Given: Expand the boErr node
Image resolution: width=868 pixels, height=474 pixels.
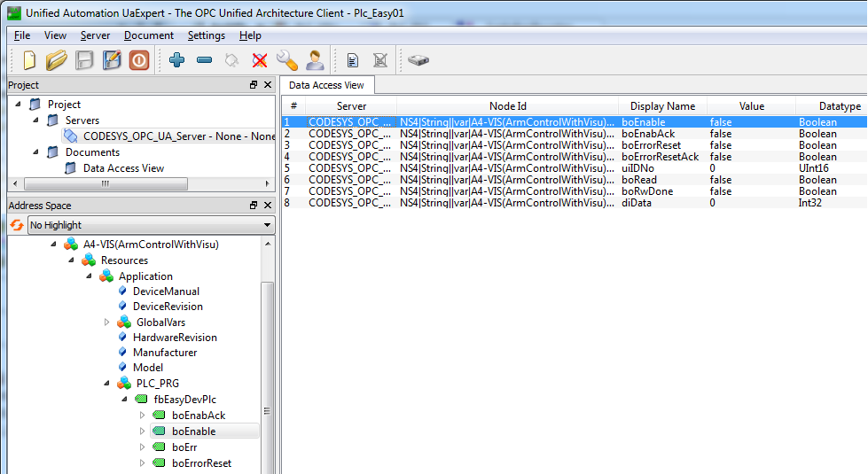Looking at the screenshot, I should 142,447.
